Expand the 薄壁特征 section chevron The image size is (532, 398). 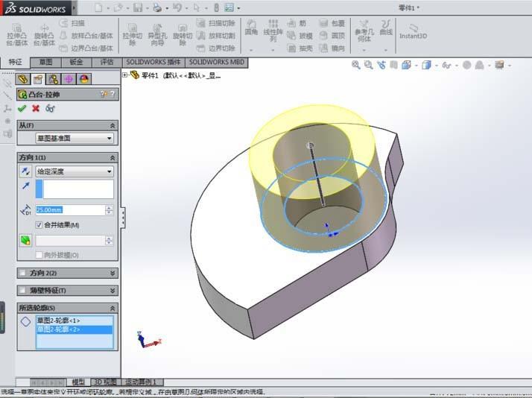click(x=113, y=290)
